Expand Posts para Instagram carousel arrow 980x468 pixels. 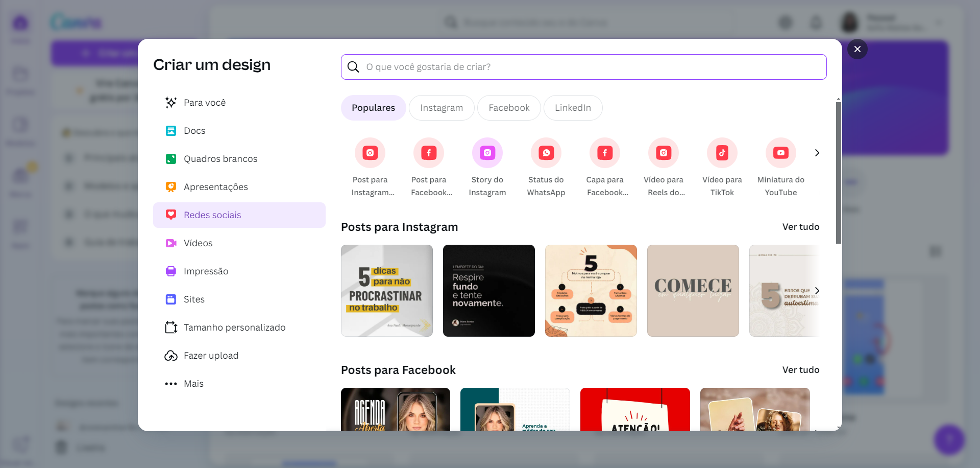click(817, 291)
